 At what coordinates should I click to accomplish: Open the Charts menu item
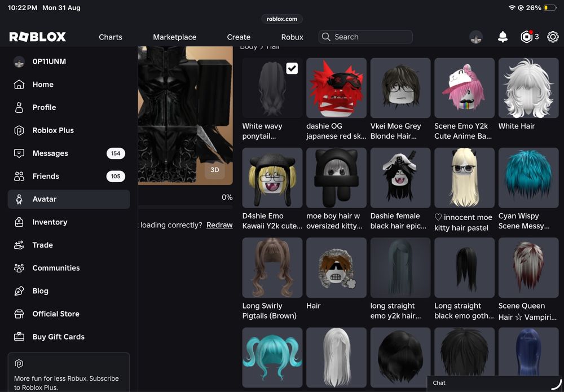(111, 37)
